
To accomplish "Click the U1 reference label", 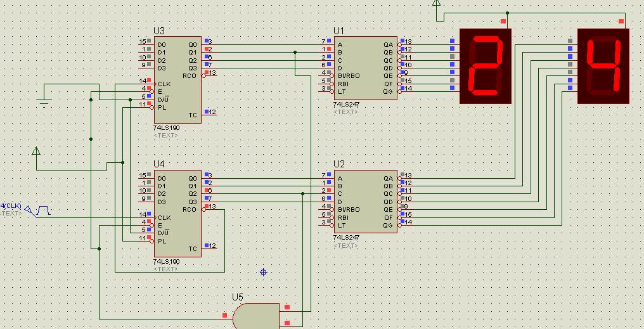I will point(339,31).
